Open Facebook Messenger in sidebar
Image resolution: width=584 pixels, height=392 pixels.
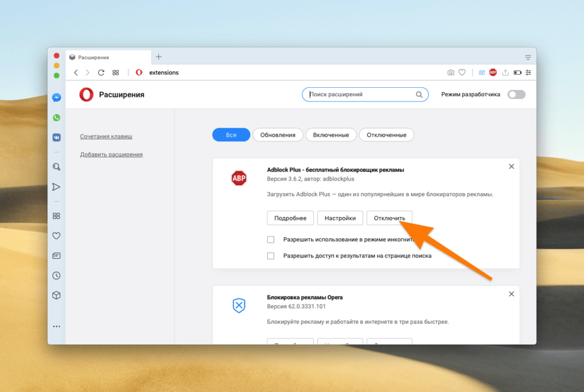tap(56, 97)
